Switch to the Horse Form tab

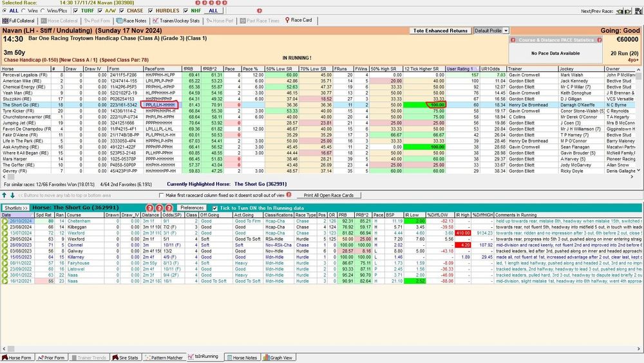click(17, 358)
